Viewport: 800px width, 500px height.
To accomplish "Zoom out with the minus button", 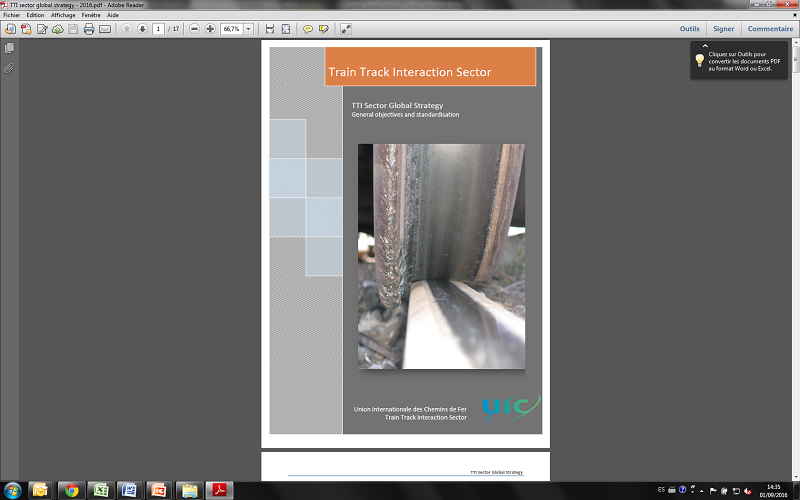I will (194, 29).
